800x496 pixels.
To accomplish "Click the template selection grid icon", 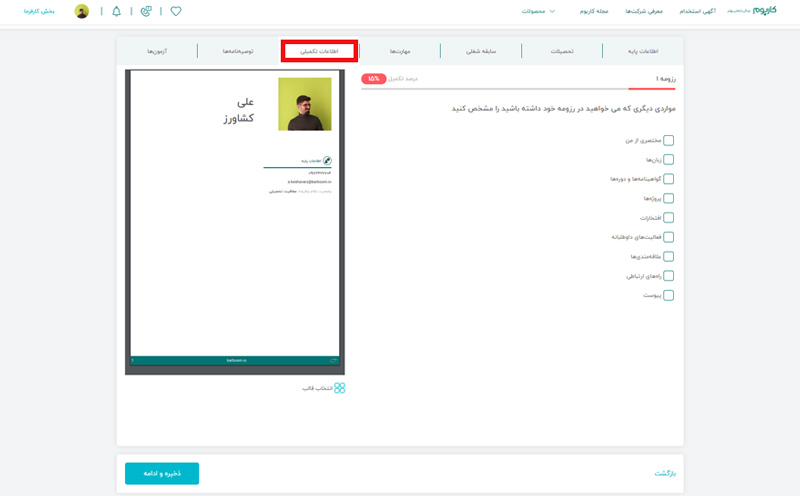I will click(340, 388).
